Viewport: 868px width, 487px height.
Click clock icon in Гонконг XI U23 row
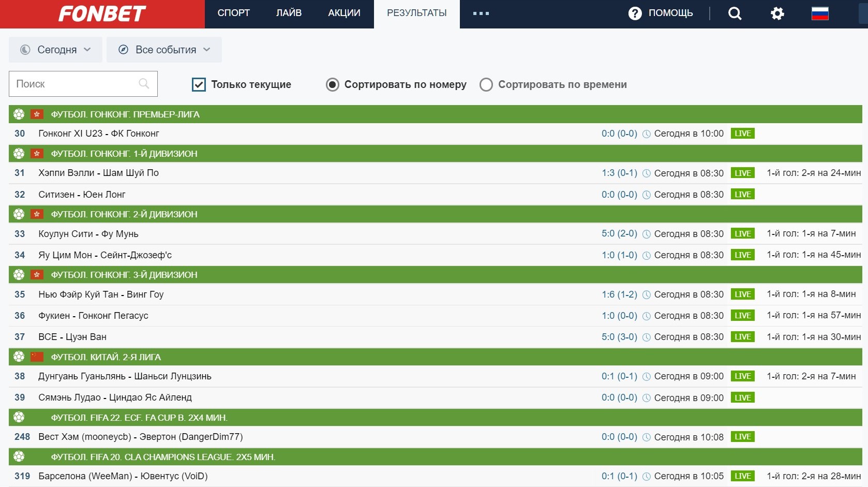coord(646,134)
